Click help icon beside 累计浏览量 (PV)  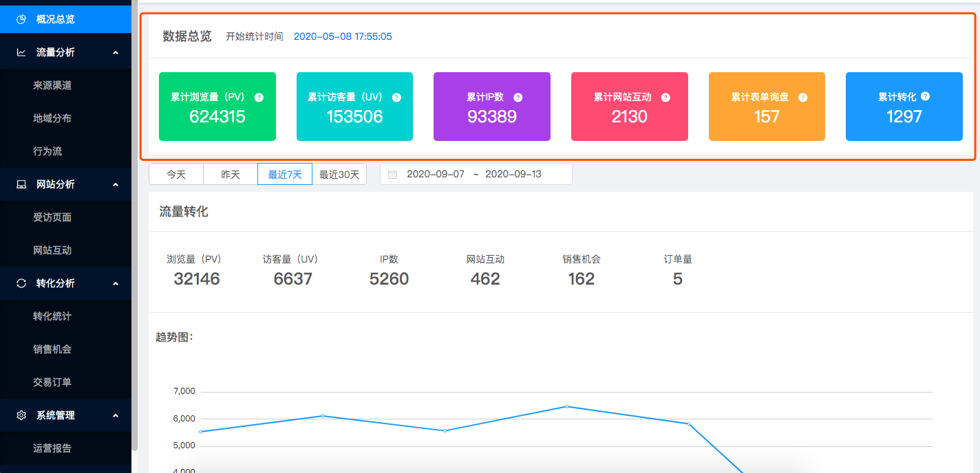259,98
